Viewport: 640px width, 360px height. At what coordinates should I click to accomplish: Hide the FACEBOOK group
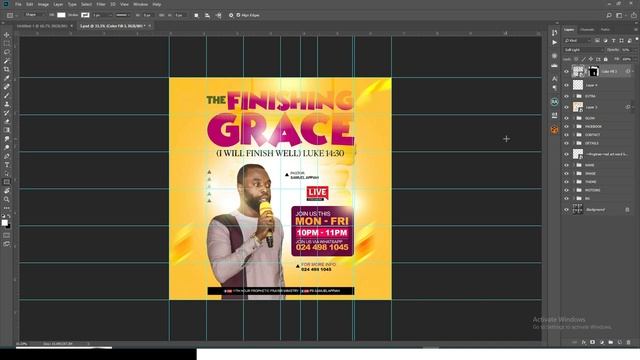tap(566, 127)
